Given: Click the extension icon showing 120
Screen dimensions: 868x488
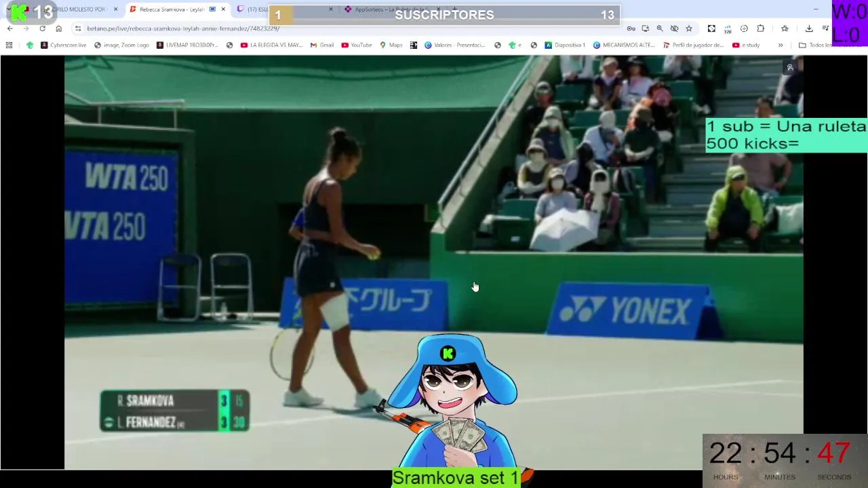Looking at the screenshot, I should point(728,28).
